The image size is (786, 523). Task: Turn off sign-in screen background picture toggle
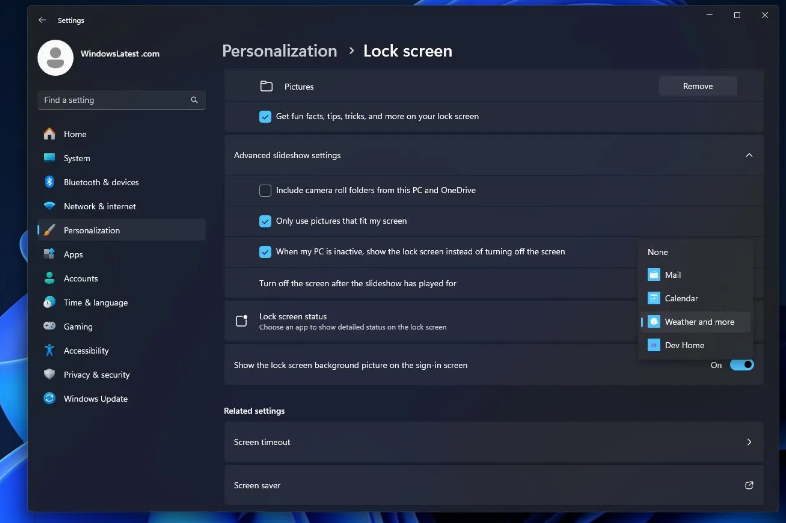741,365
